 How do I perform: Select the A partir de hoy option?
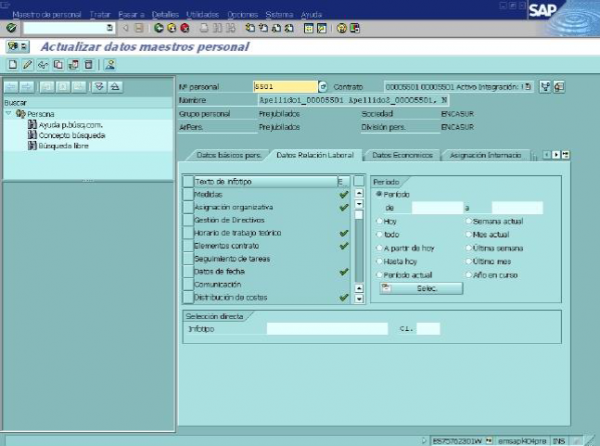379,248
